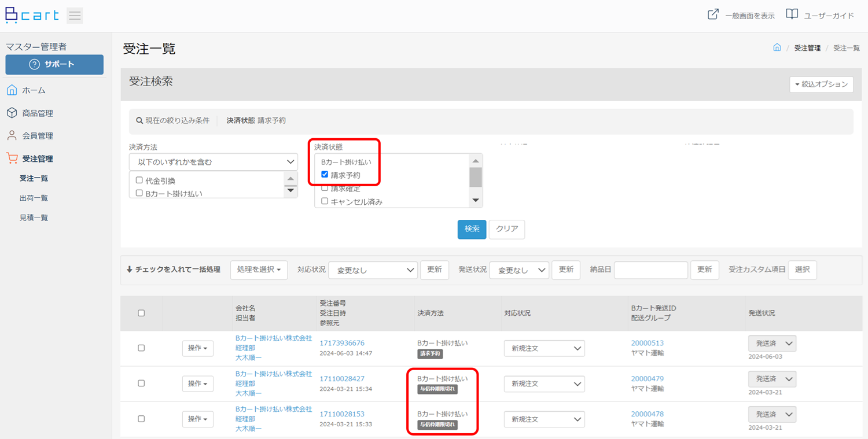Open ホーム in the sidebar
Screen dimensions: 868x439
coord(34,90)
